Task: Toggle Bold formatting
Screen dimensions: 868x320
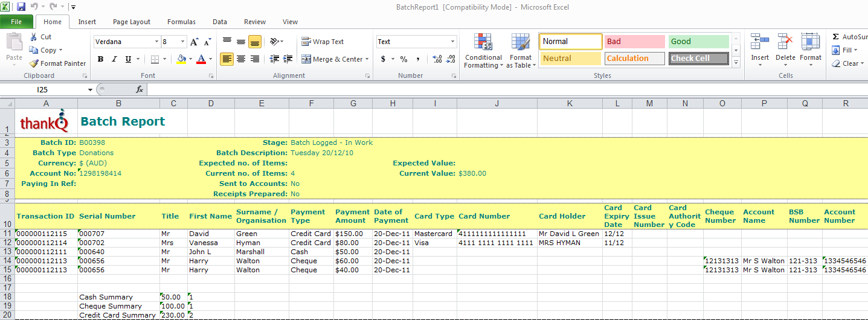Action: tap(100, 59)
